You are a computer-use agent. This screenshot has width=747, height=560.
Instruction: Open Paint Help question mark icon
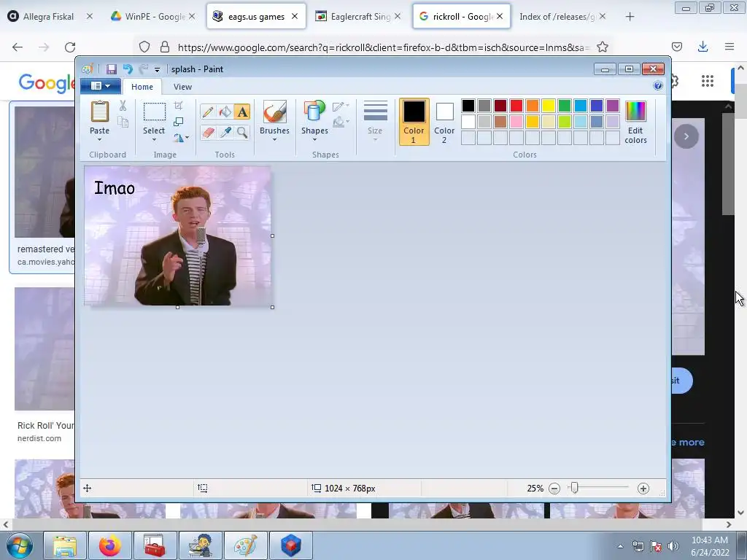coord(658,86)
